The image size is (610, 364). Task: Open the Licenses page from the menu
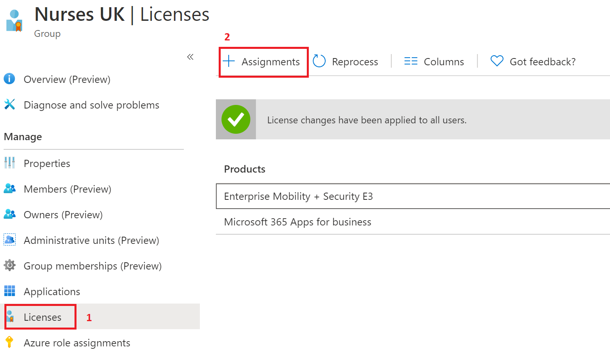click(42, 317)
